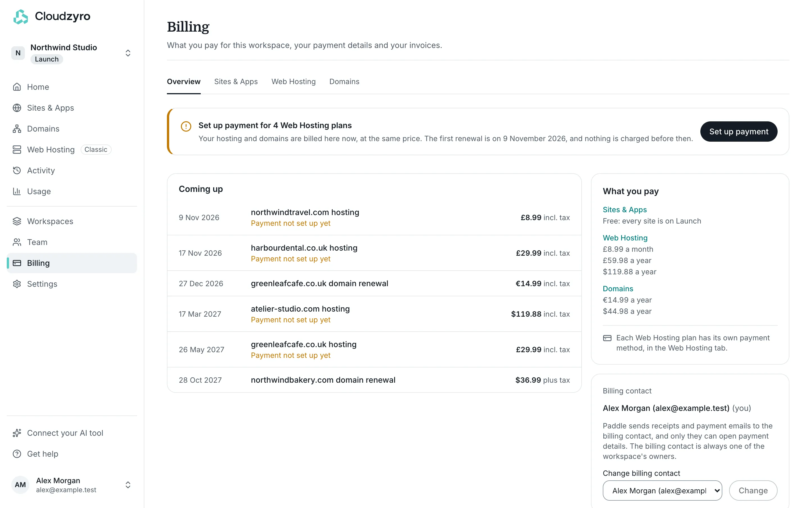Open Home via its house icon
The width and height of the screenshot is (812, 508).
[17, 87]
